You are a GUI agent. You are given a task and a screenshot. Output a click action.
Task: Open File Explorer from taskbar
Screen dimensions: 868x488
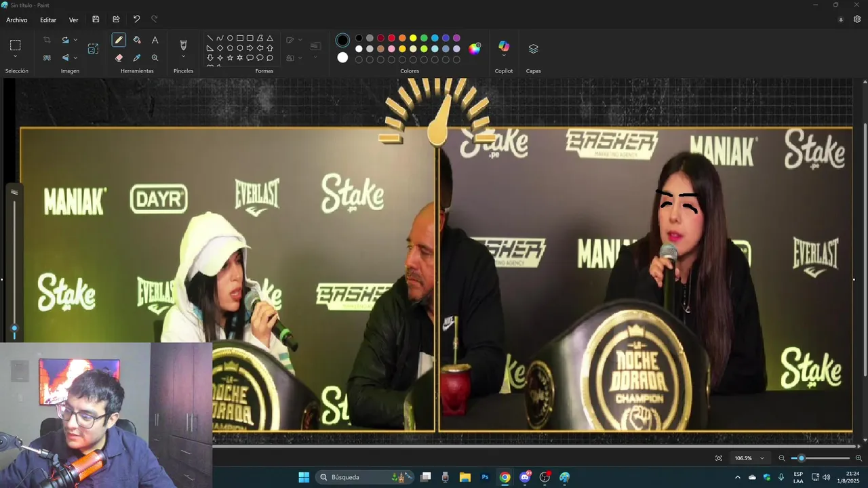point(465,477)
